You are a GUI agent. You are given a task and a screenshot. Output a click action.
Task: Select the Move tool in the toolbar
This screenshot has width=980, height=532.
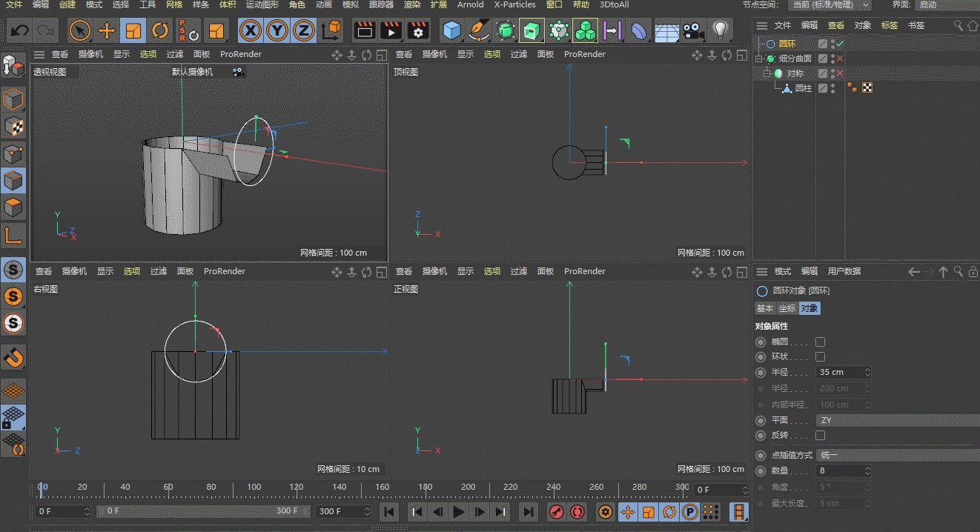coord(107,30)
